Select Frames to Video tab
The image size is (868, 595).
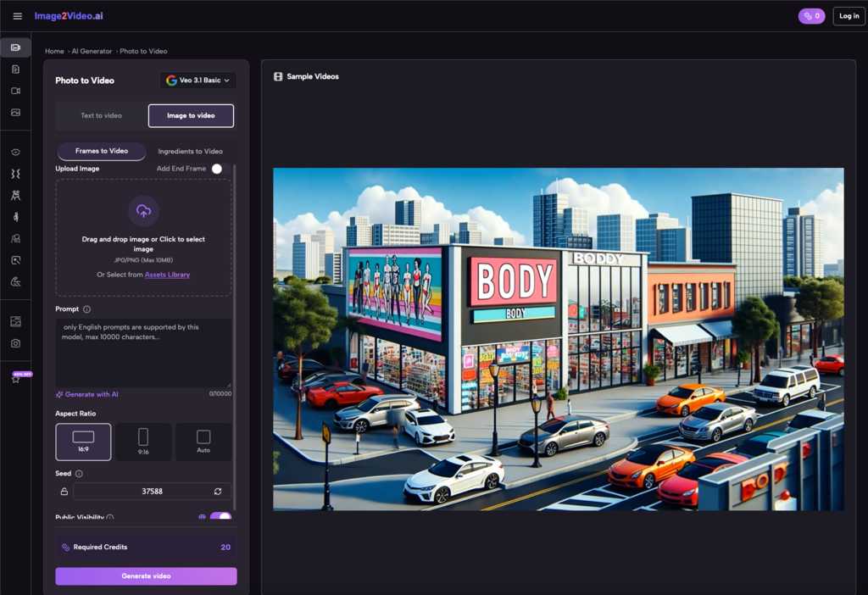(102, 151)
